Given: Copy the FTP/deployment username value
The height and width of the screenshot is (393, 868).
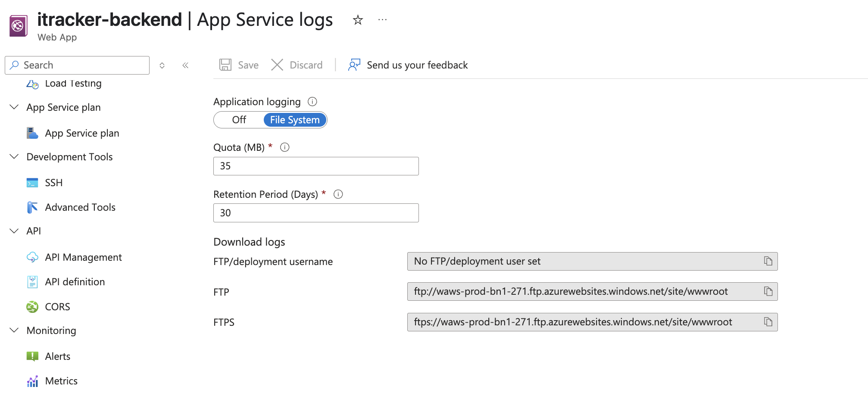Looking at the screenshot, I should [768, 261].
